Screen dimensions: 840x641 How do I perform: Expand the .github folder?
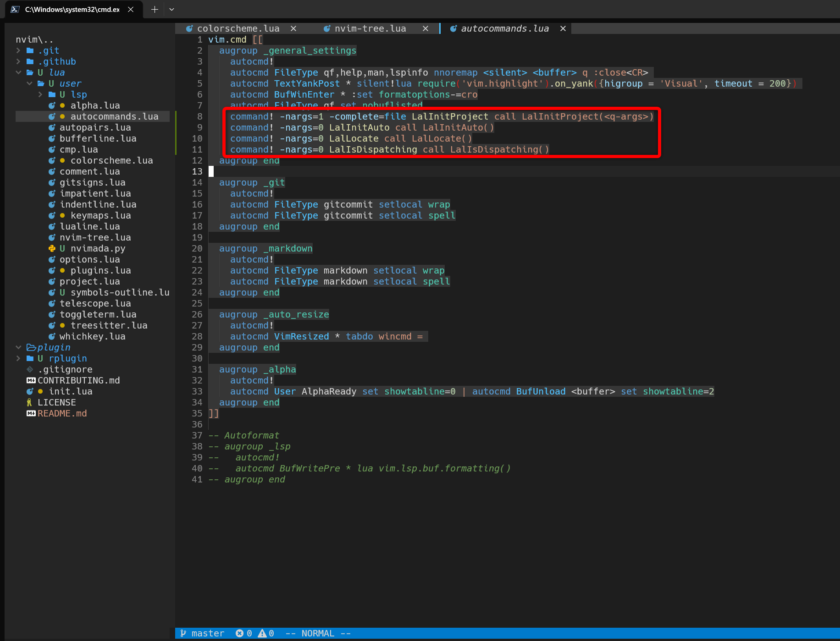pos(18,61)
